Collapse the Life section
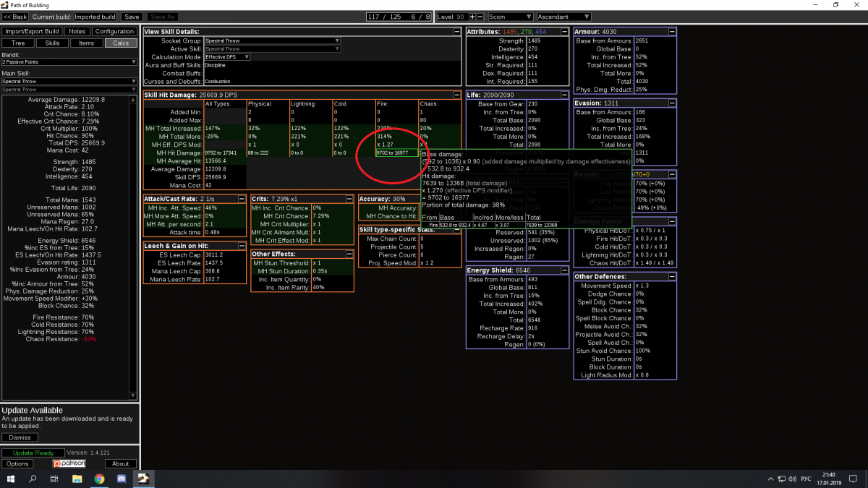Screen dimensions: 868x488 click(x=564, y=95)
